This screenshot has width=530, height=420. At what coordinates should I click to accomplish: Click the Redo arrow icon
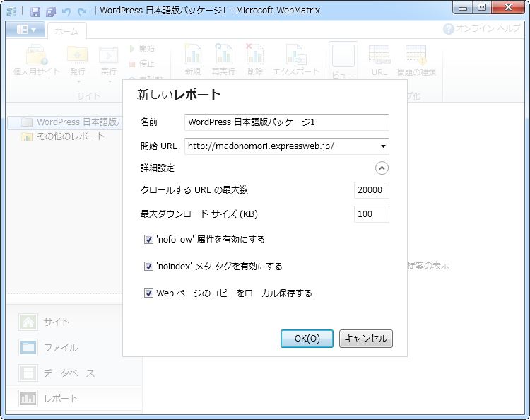[x=82, y=11]
